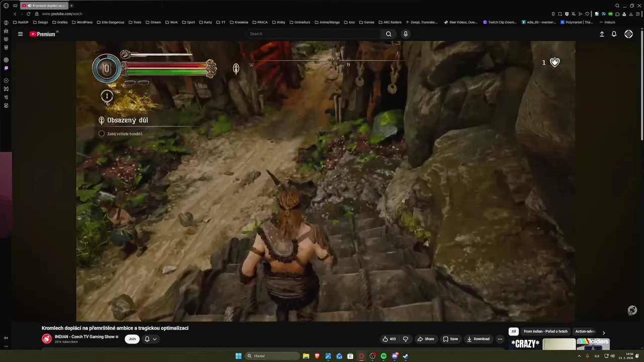Open the Elite Dangerous bookmarks folder
This screenshot has height=362, width=644.
(x=110, y=22)
